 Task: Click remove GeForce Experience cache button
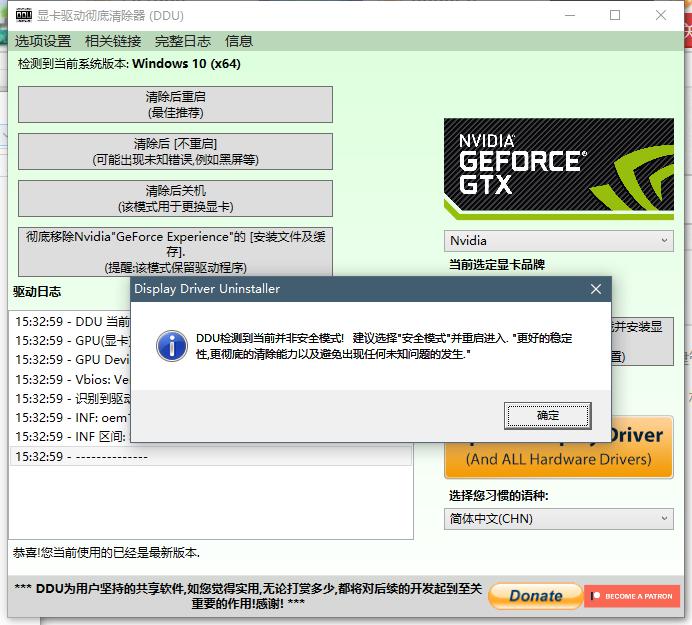pos(175,252)
